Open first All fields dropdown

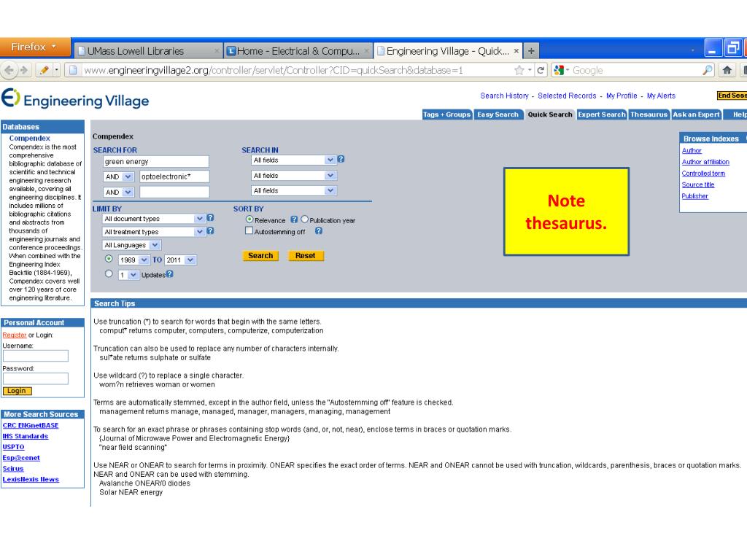294,160
